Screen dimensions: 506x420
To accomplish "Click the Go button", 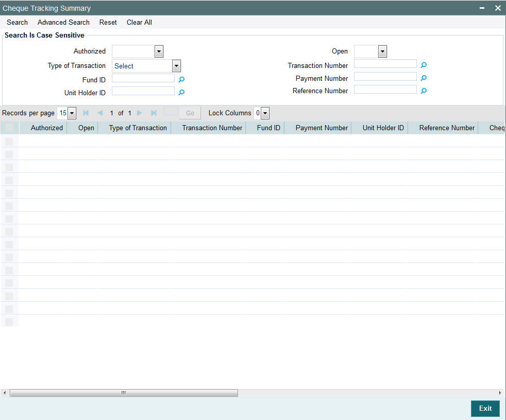I will click(x=190, y=113).
